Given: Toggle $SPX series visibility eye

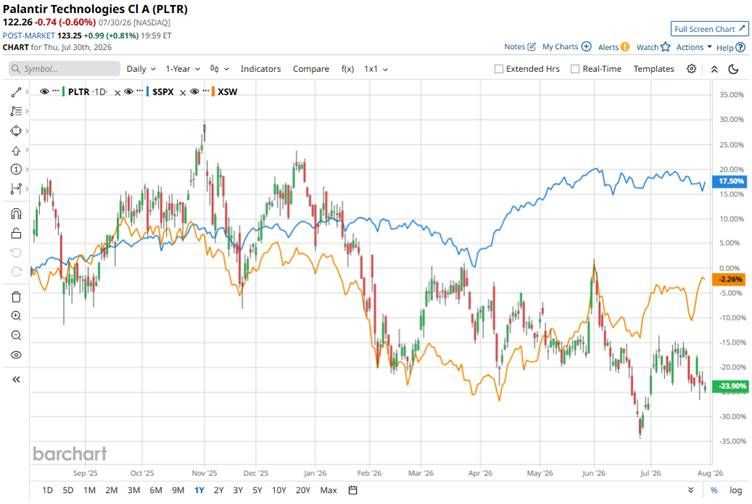Looking at the screenshot, I should 129,91.
